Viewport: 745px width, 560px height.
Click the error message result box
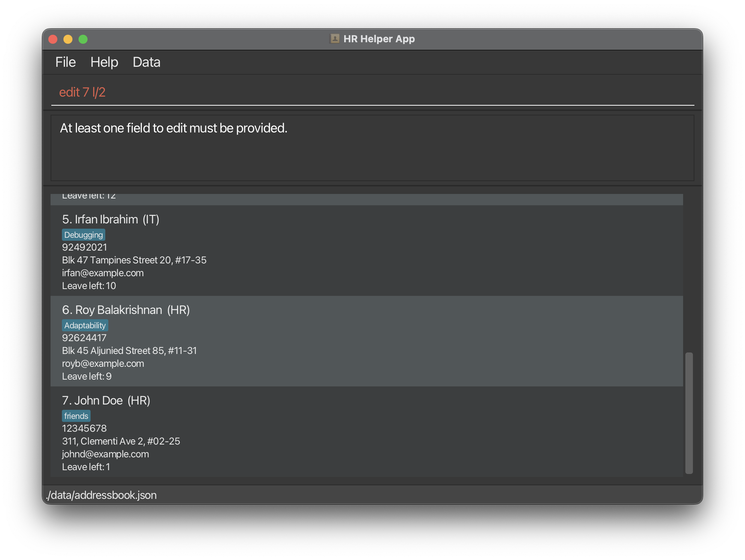tap(372, 148)
